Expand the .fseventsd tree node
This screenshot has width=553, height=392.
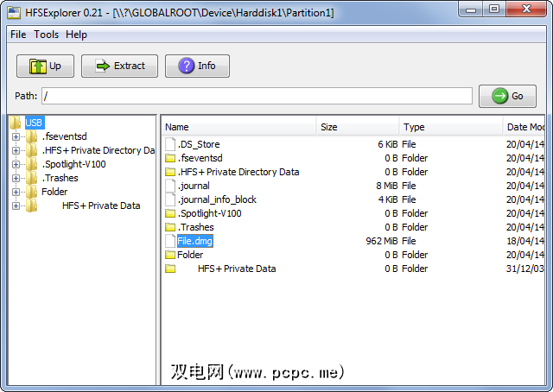(16, 136)
